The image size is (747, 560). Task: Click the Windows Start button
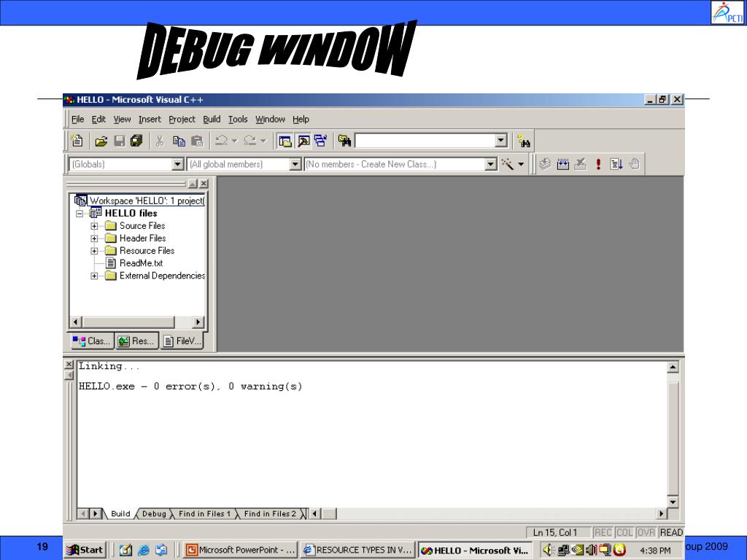[x=85, y=550]
